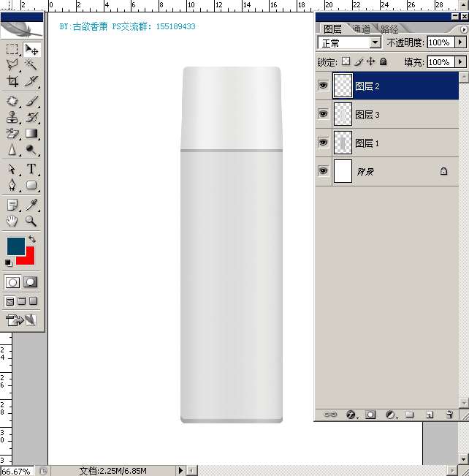This screenshot has width=469, height=476.
Task: Select the Gradient tool
Action: 31,133
